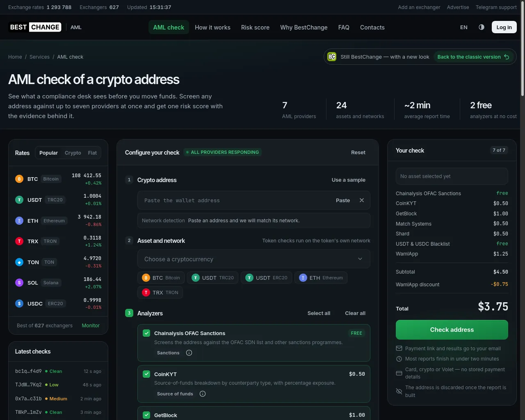Screen dimensions: 525x420
Task: Click the clock icon beside report time note
Action: coord(399,358)
